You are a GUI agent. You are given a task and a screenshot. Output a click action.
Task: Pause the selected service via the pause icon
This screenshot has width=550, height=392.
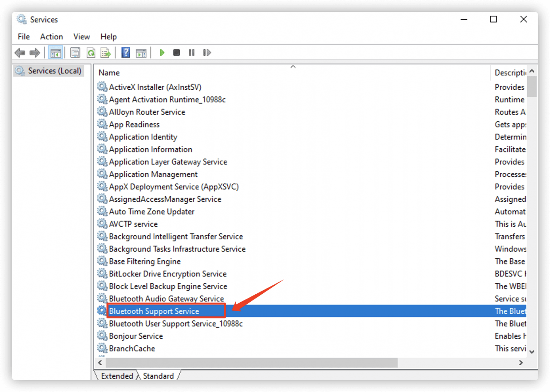click(191, 53)
